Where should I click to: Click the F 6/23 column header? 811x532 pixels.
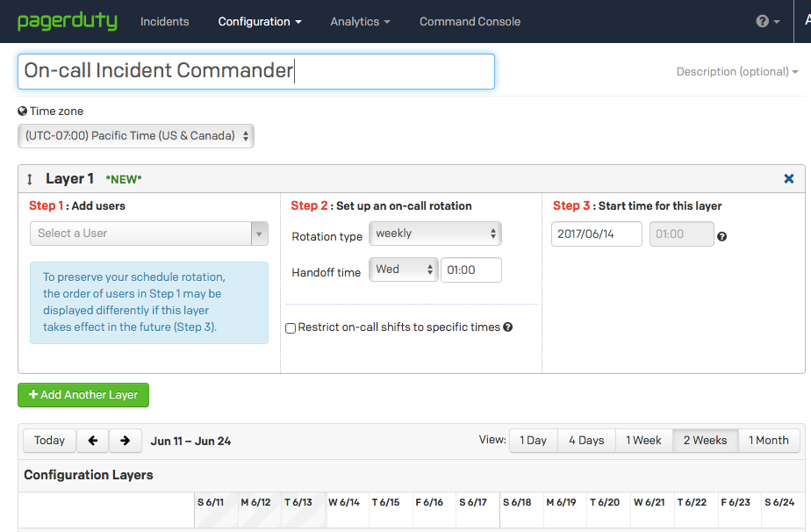click(736, 502)
